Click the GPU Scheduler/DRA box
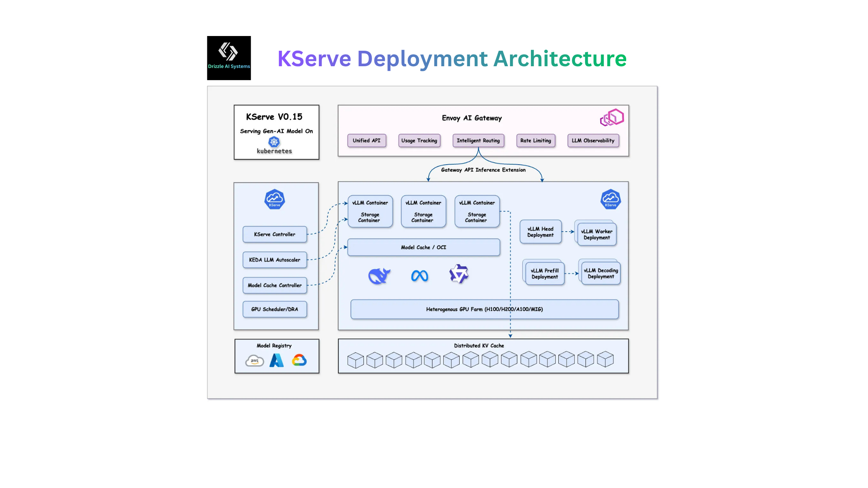Screen dimensions: 868x488 275,309
